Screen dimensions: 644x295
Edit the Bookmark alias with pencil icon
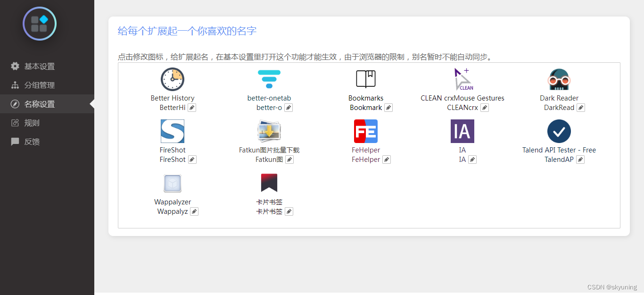tap(388, 108)
